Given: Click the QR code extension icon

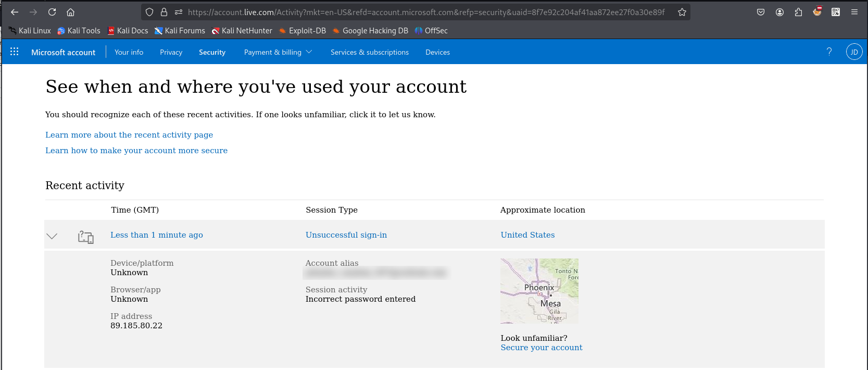Looking at the screenshot, I should click(836, 12).
